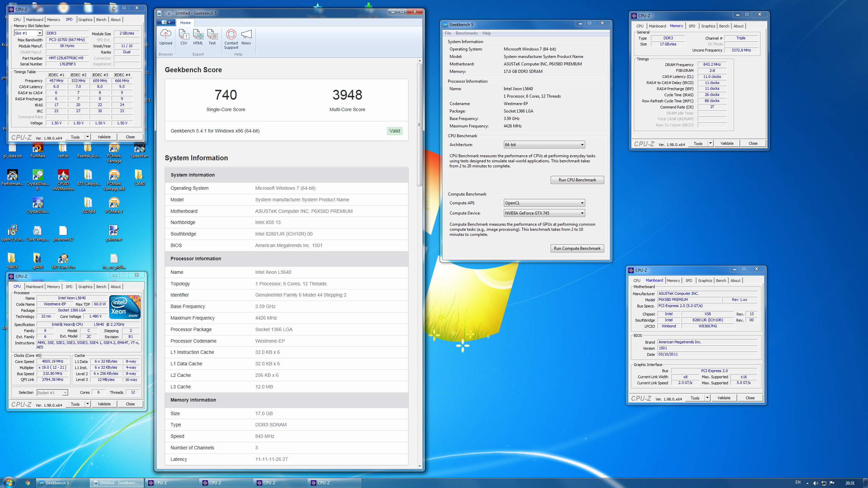The width and height of the screenshot is (868, 488).
Task: Click the Intel X58 13 Northbridge value
Action: point(268,222)
